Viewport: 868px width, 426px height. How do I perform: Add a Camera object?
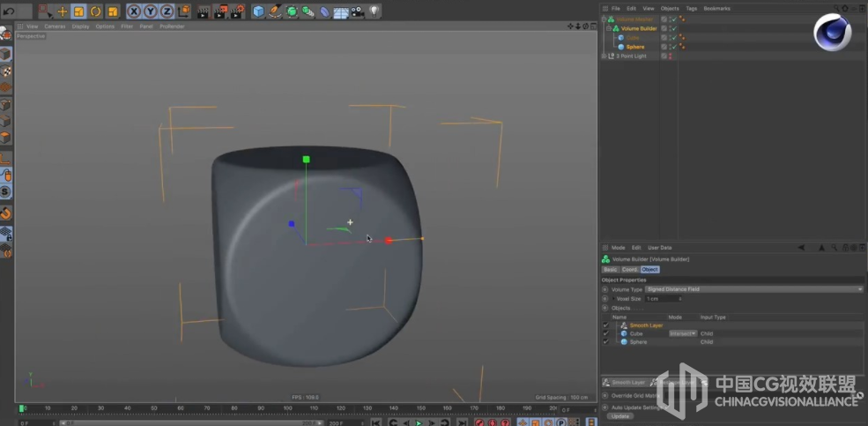click(x=358, y=11)
